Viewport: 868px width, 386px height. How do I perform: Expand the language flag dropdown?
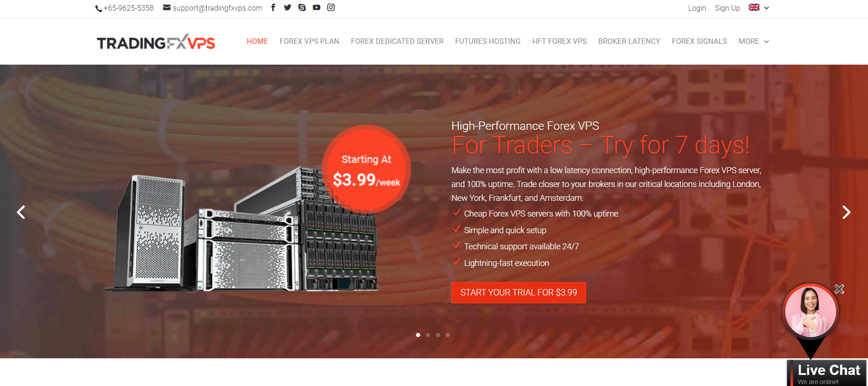tap(759, 7)
